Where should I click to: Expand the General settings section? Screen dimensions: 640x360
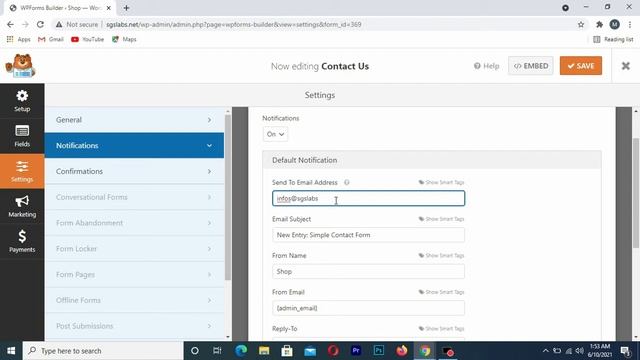point(134,120)
